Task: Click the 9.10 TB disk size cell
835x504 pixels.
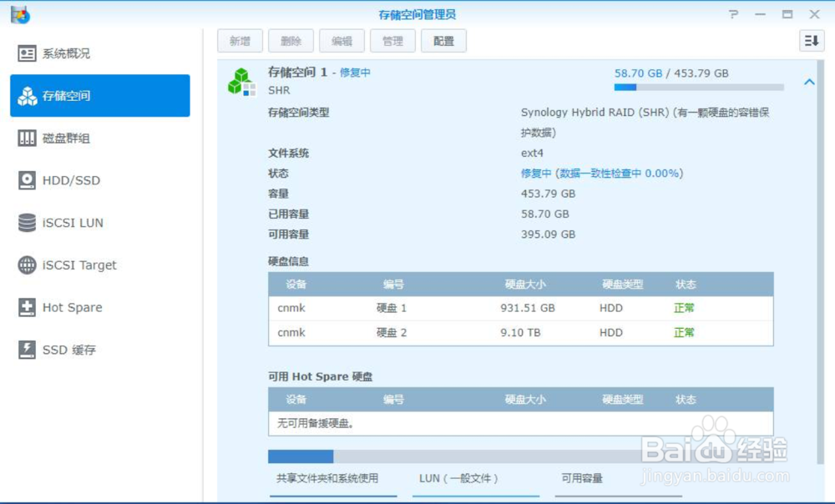Action: coord(520,333)
